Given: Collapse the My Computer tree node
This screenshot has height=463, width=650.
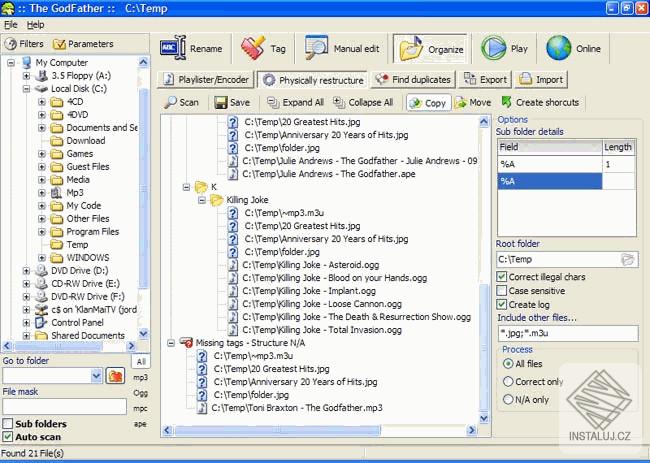Looking at the screenshot, I should pyautogui.click(x=11, y=63).
